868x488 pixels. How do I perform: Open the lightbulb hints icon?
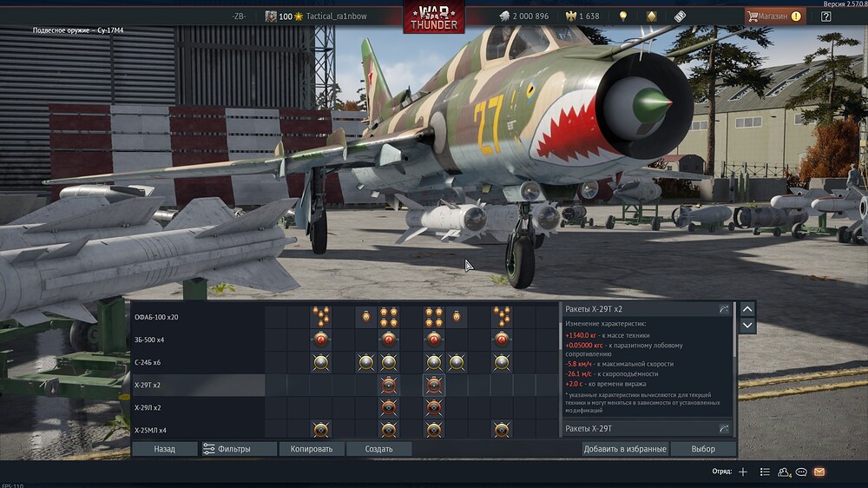623,16
